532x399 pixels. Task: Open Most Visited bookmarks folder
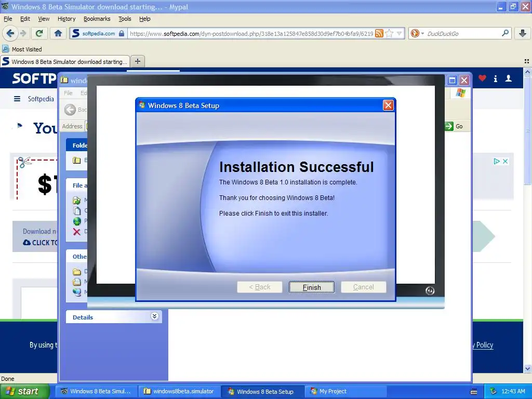(22, 49)
